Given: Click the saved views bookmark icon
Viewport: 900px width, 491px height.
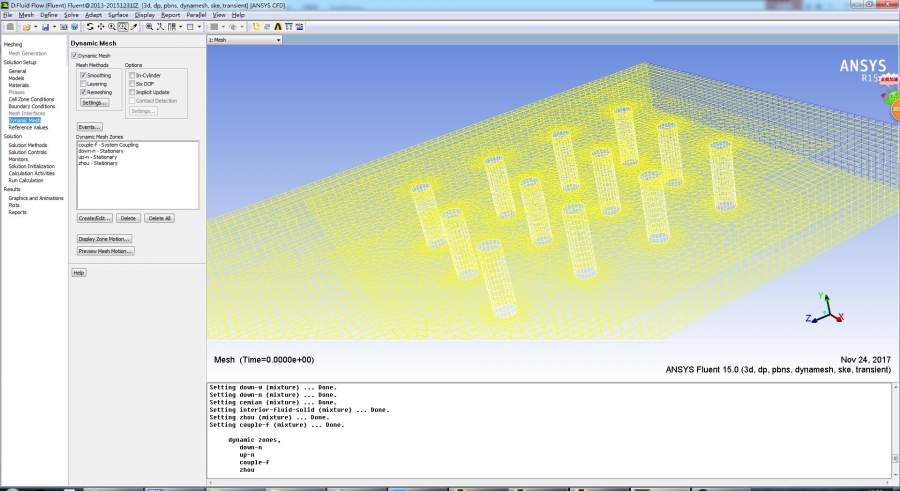Looking at the screenshot, I should click(172, 27).
